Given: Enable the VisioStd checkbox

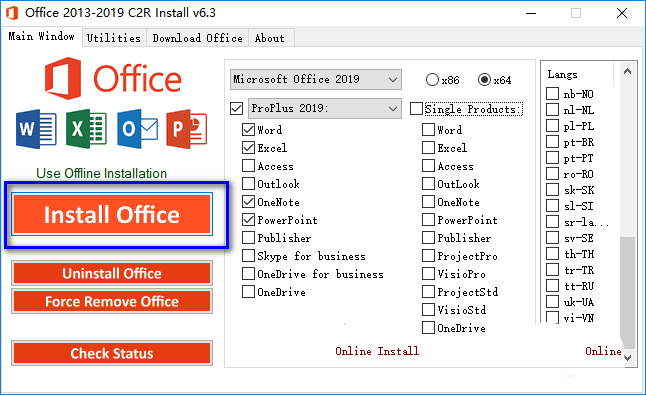Looking at the screenshot, I should coord(428,310).
